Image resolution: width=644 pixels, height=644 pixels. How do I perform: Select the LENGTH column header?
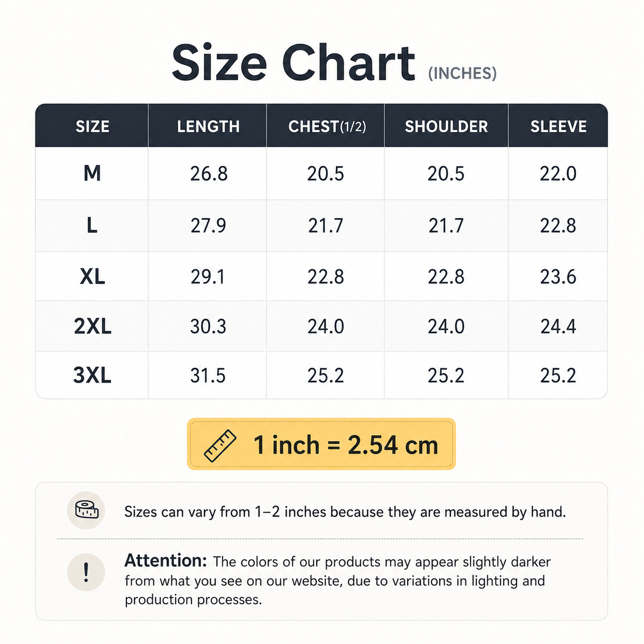pyautogui.click(x=208, y=126)
